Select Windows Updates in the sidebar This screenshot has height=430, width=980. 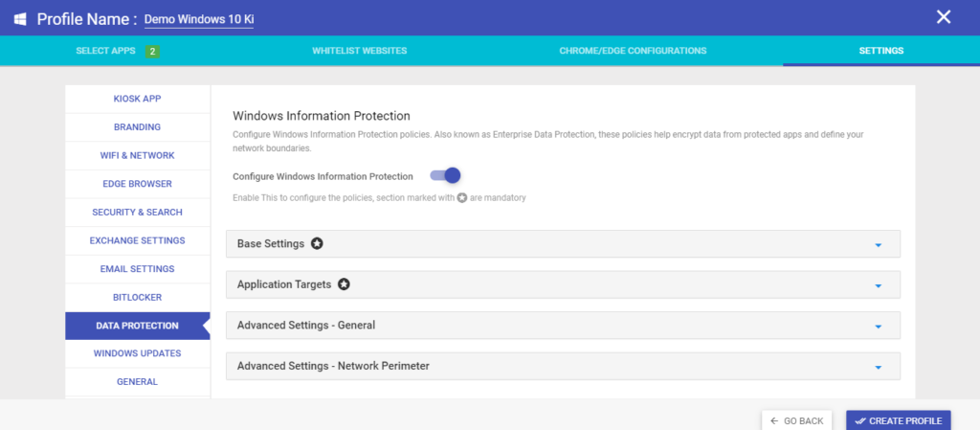[138, 353]
